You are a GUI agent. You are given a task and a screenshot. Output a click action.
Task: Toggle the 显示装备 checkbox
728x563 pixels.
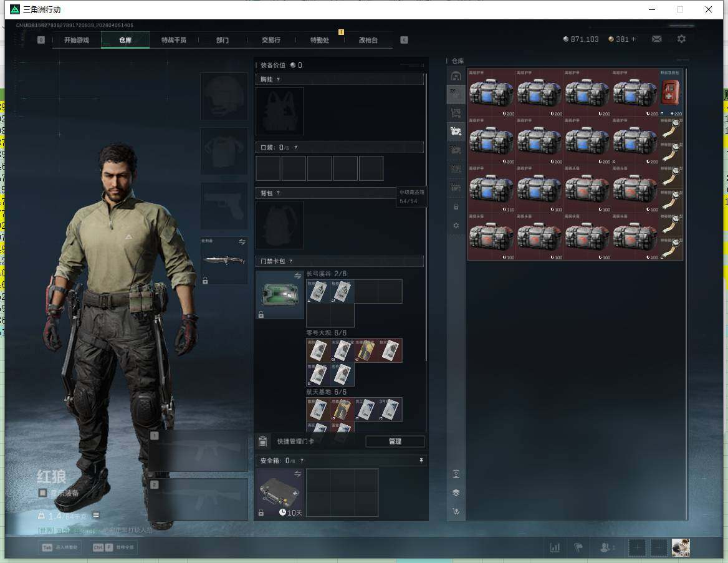(x=42, y=493)
